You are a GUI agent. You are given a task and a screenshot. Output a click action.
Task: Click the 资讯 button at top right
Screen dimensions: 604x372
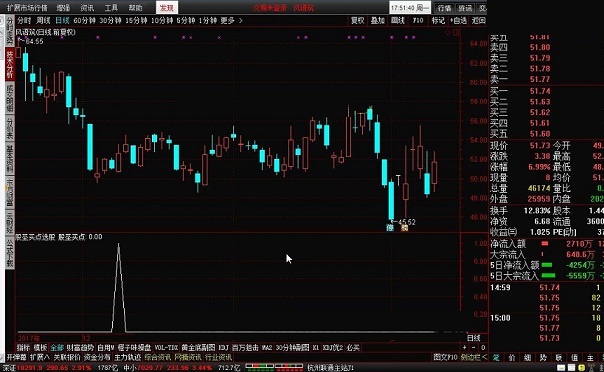coord(465,8)
